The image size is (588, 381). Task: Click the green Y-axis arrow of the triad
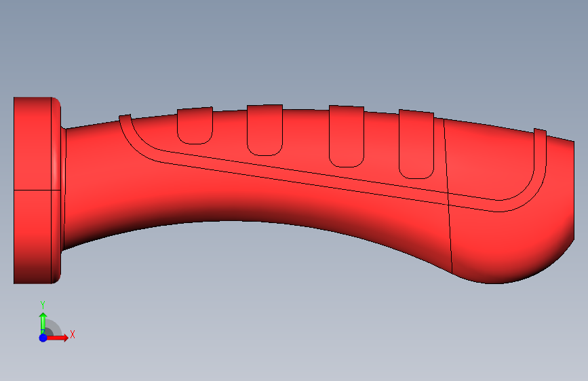pyautogui.click(x=43, y=323)
